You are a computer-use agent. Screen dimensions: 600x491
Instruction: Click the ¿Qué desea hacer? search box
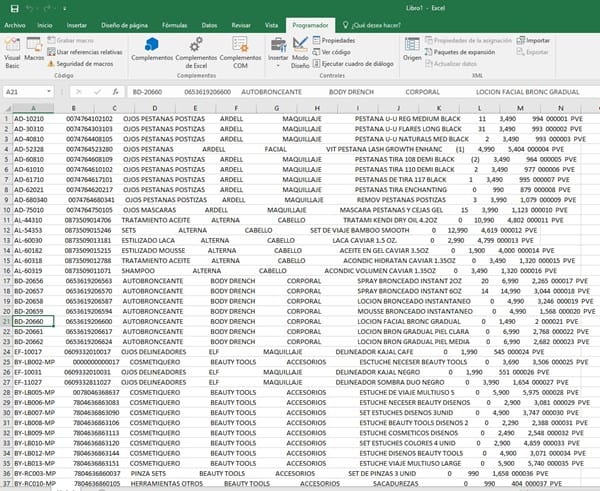(x=372, y=25)
